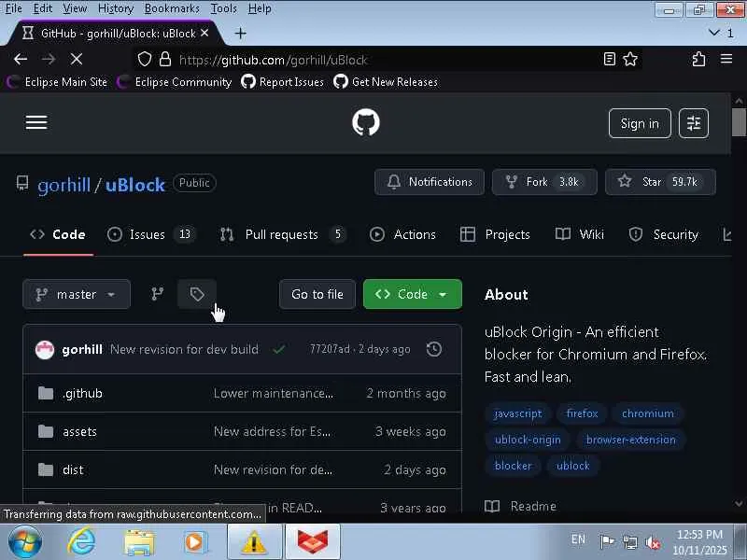The width and height of the screenshot is (747, 560).
Task: Open the .github folder
Action: pyautogui.click(x=82, y=393)
